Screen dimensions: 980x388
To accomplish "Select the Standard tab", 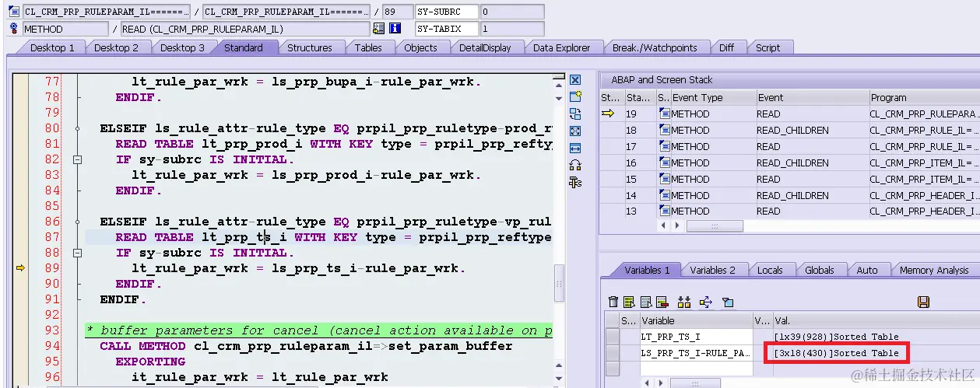I will point(244,47).
